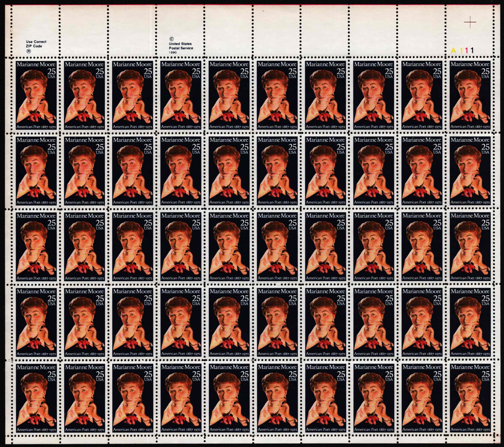Viewport: 504px width, 447px height.
Task: Click the yellow letter A of the plate number
Action: pos(453,50)
